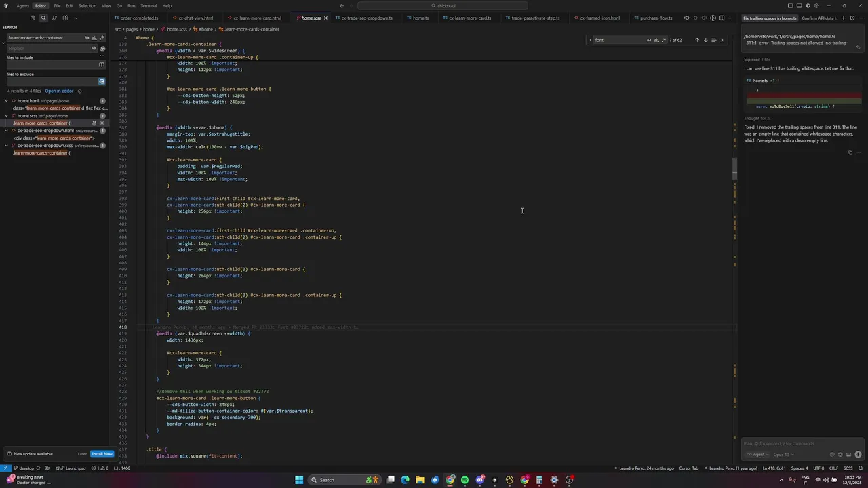Collapse the cx-trade-seo-dropdown.scss result group

pos(6,146)
